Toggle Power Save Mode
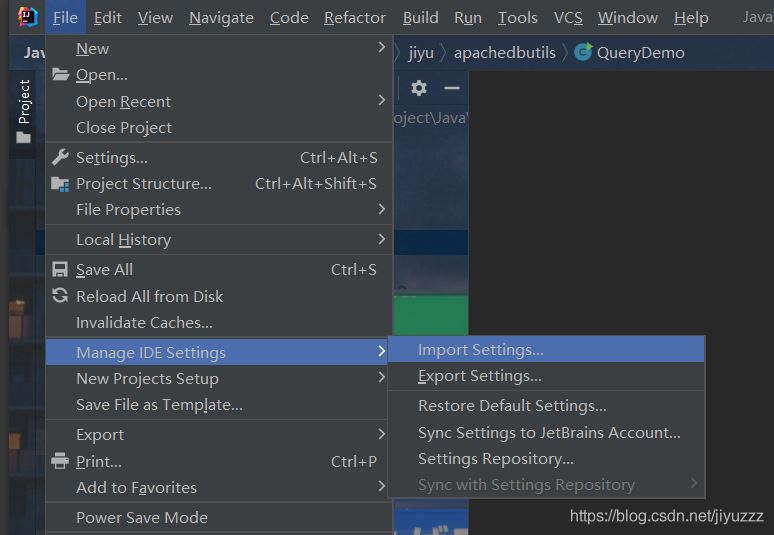Image resolution: width=774 pixels, height=535 pixels. pyautogui.click(x=142, y=517)
